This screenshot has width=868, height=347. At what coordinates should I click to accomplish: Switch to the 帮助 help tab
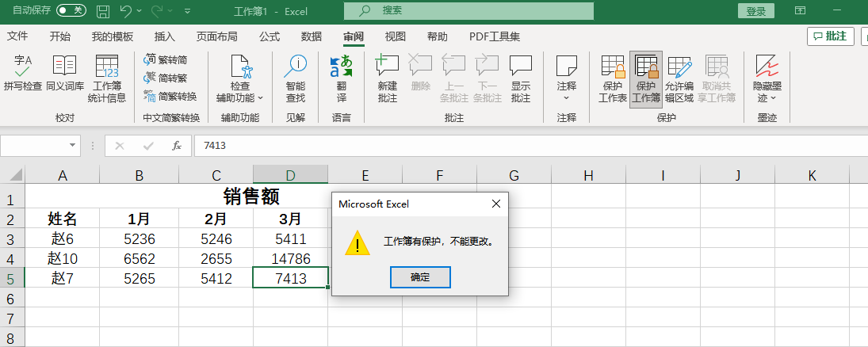438,36
